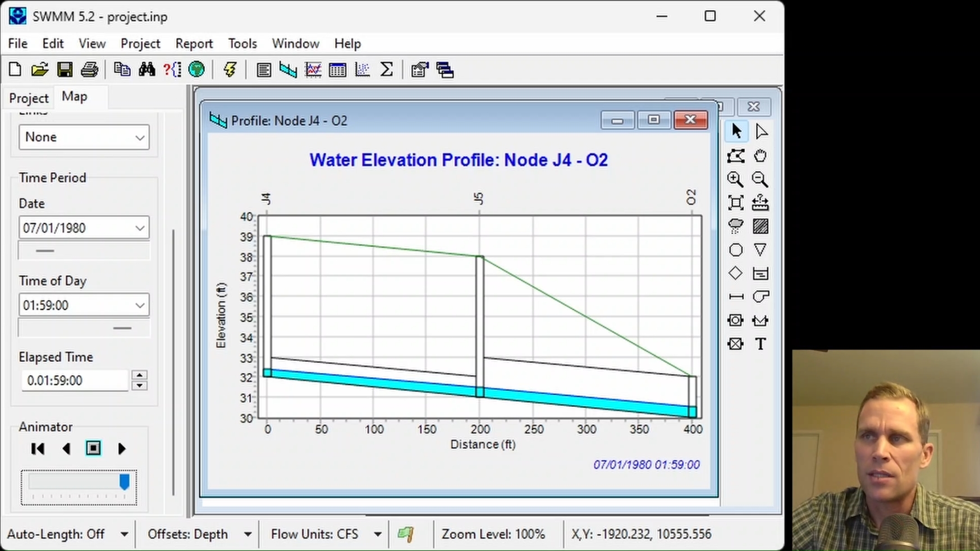Save project with the floppy disk icon
Image resolution: width=980 pixels, height=551 pixels.
click(65, 70)
